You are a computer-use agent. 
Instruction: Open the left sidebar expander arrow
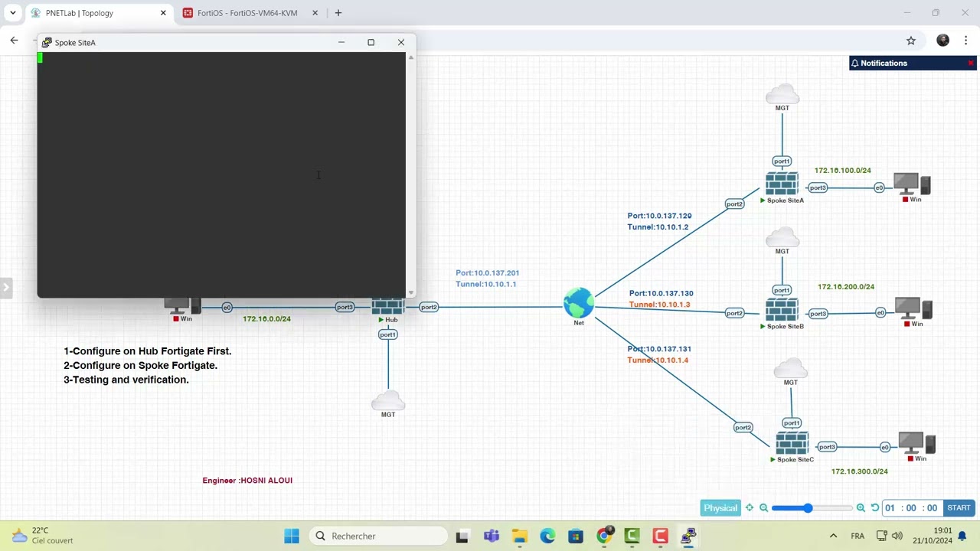pyautogui.click(x=5, y=288)
